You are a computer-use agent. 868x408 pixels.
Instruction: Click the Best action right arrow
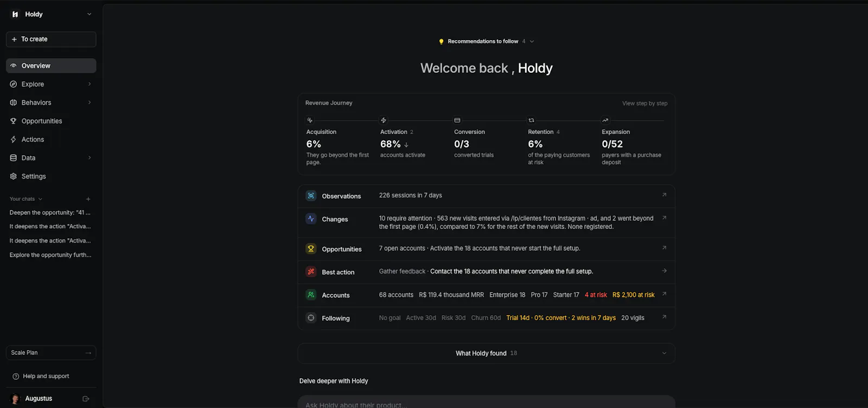click(x=664, y=271)
